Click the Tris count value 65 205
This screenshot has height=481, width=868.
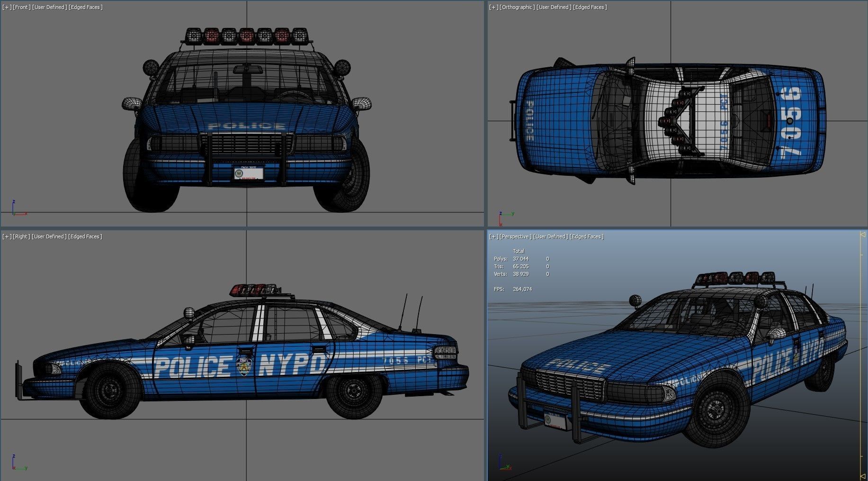pos(520,266)
